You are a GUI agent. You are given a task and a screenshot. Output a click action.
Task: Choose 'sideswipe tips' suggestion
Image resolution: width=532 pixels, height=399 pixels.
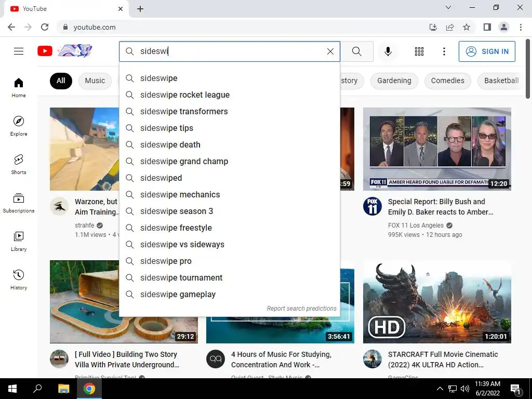[229, 128]
